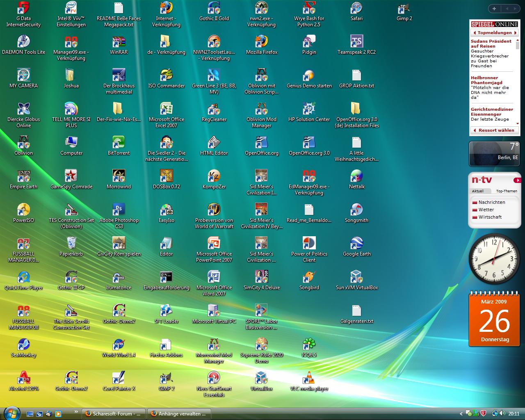Viewport: 525px width, 420px height.
Task: Select the Aktuell tab in n-tv gadget
Action: (x=478, y=191)
